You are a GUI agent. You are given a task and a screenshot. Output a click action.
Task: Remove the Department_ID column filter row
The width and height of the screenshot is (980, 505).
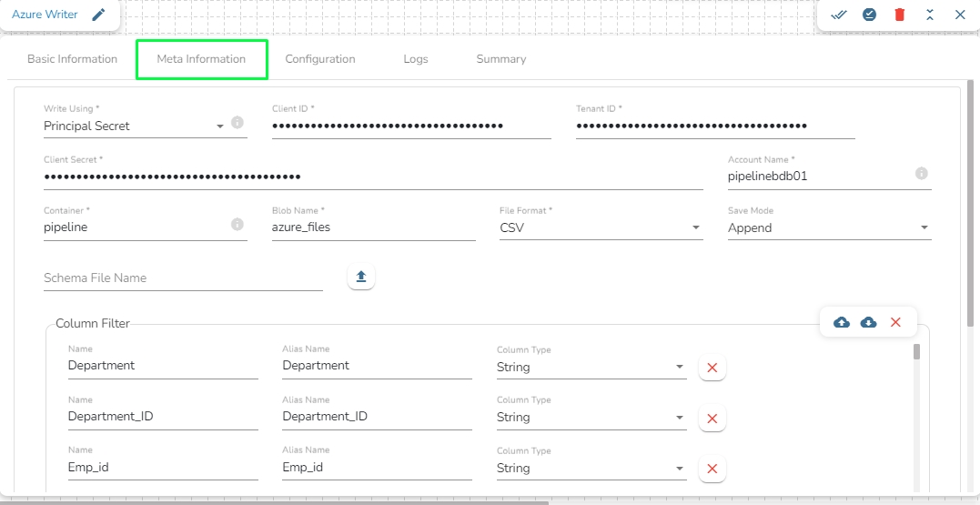(712, 418)
